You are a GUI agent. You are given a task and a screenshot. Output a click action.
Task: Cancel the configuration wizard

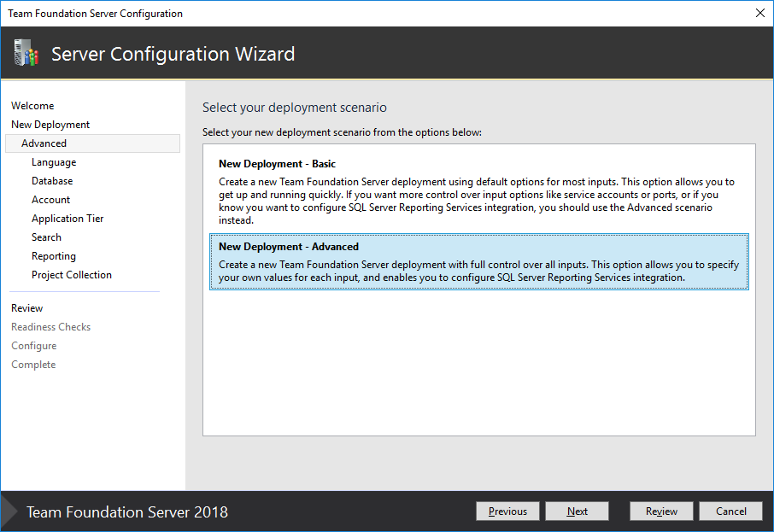tap(730, 510)
